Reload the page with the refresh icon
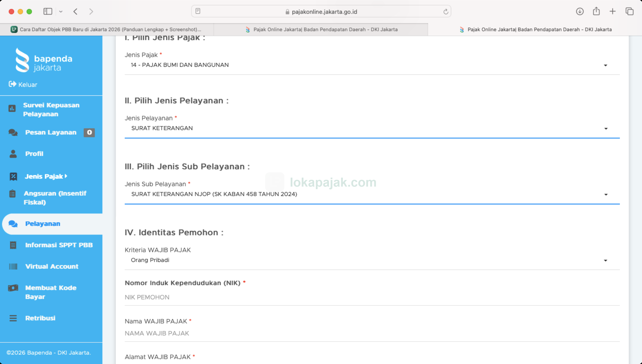 (446, 12)
